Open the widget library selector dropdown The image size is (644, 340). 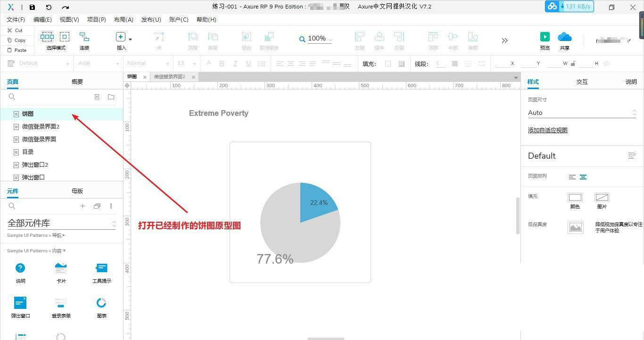tap(61, 223)
